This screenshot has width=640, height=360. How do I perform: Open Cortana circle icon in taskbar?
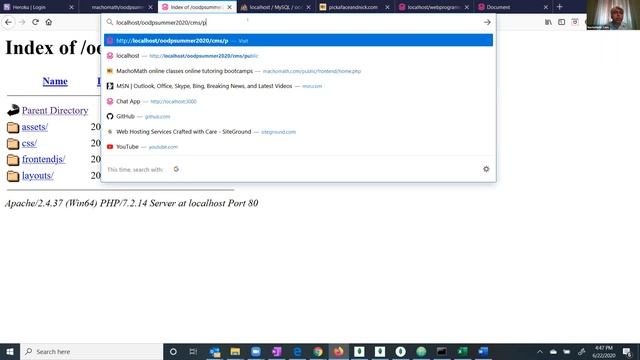(173, 351)
